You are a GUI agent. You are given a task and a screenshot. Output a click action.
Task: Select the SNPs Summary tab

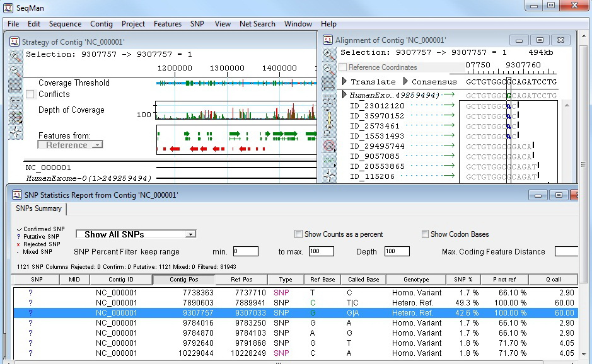[x=38, y=208]
